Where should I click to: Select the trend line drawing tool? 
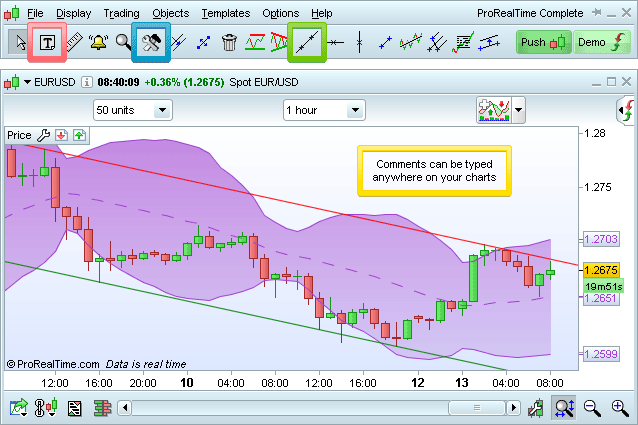click(x=308, y=42)
